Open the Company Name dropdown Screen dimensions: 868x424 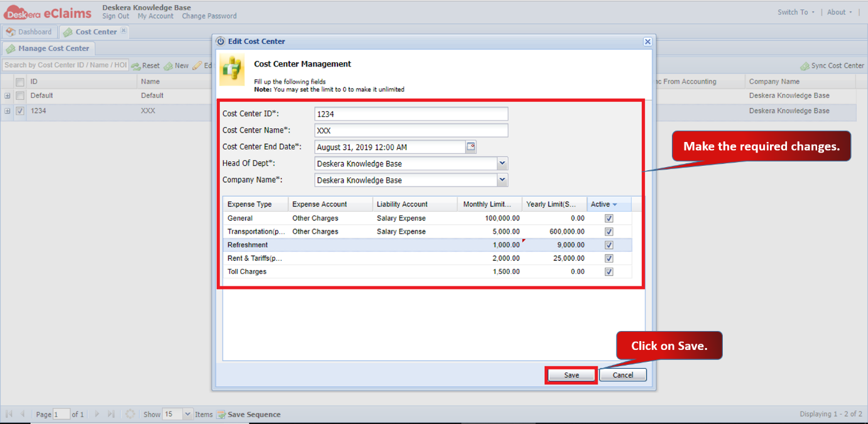click(x=502, y=180)
